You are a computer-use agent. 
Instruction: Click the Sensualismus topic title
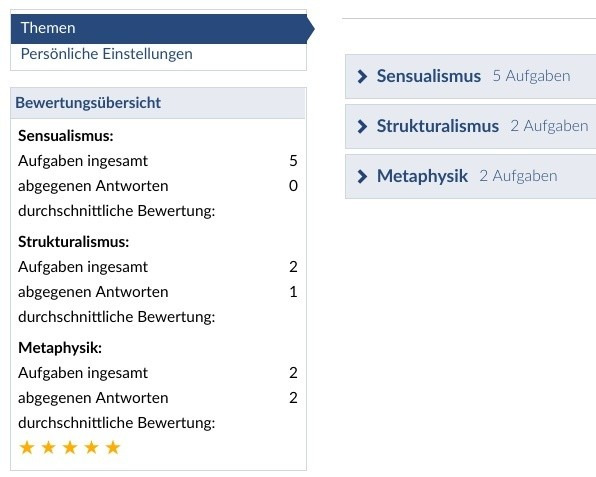click(x=429, y=76)
